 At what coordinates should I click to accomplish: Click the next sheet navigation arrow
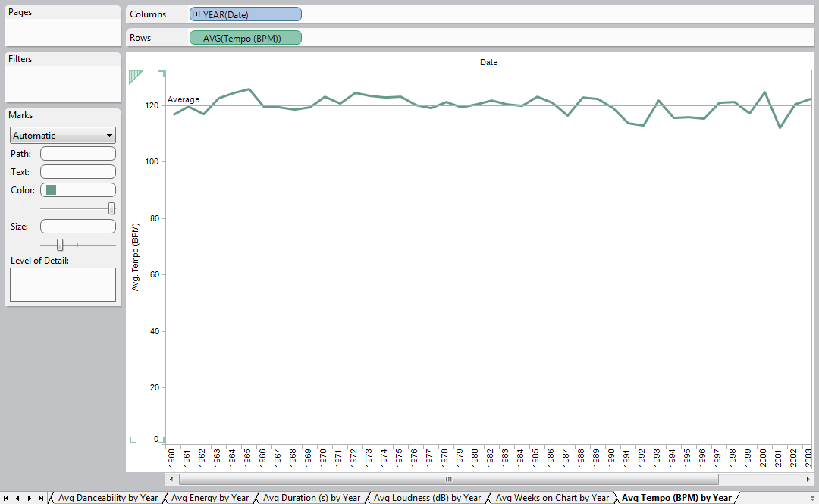pyautogui.click(x=29, y=498)
